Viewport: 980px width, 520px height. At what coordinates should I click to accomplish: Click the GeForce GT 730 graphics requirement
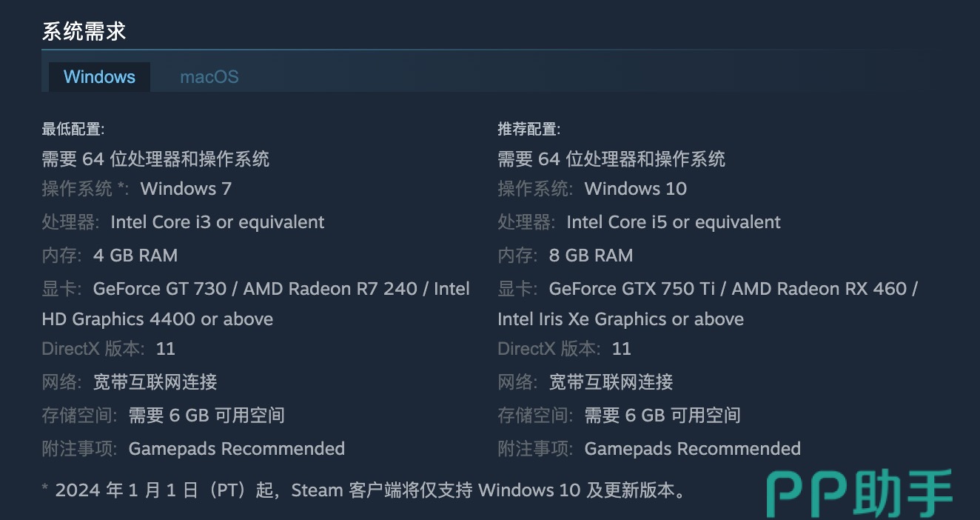[x=160, y=289]
